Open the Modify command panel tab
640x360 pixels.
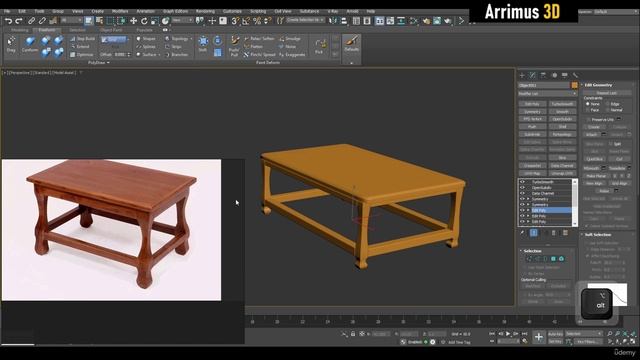(x=533, y=75)
